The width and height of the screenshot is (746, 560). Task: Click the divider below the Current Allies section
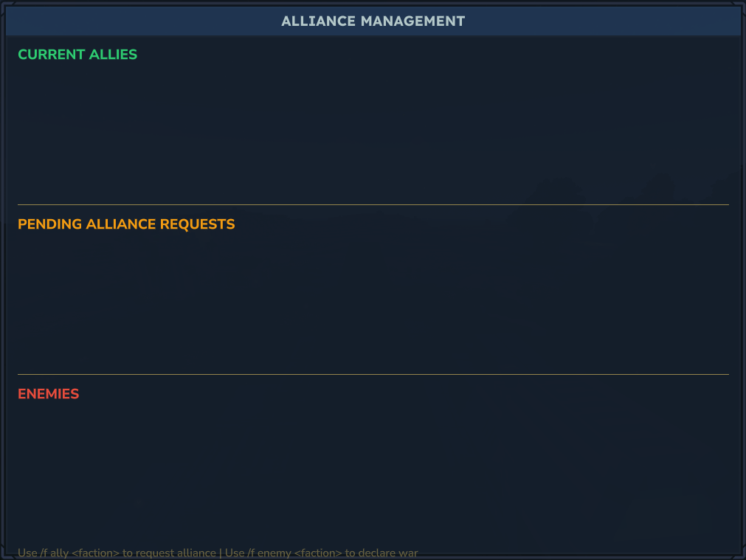click(x=373, y=204)
